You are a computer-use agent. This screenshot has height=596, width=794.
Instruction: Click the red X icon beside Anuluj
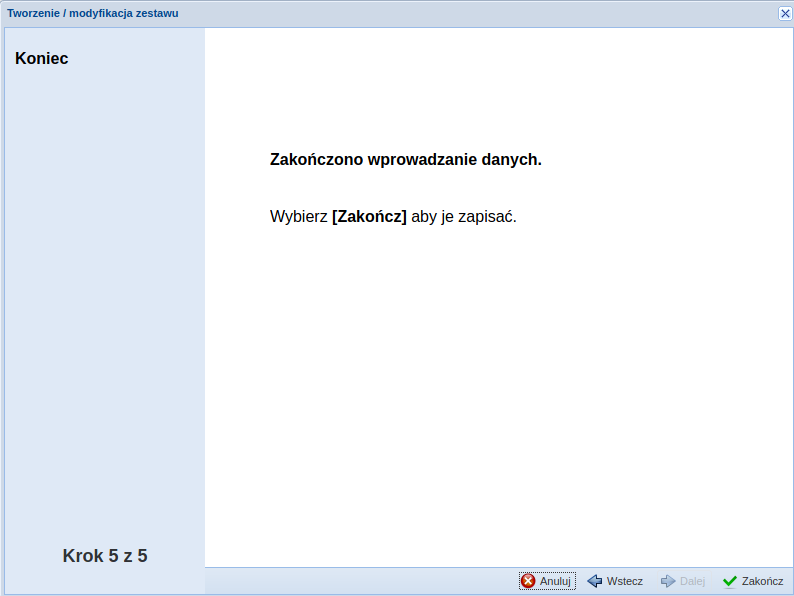pos(528,581)
